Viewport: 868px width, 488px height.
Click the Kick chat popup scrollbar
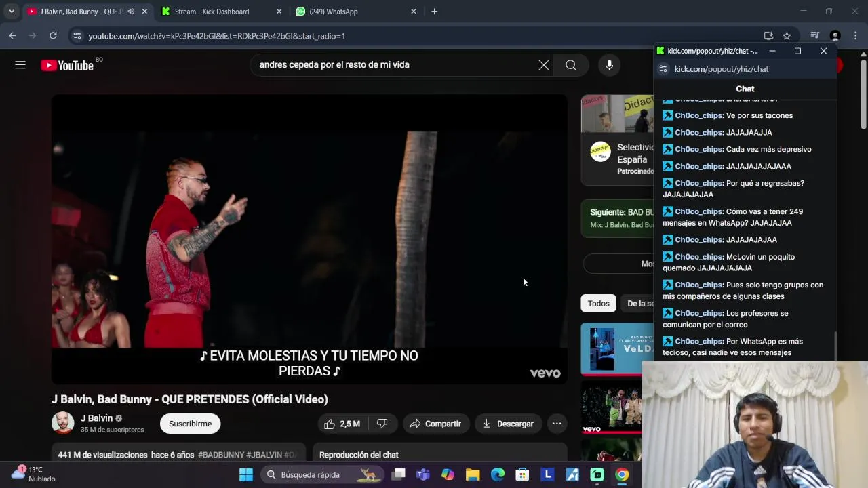pos(835,346)
